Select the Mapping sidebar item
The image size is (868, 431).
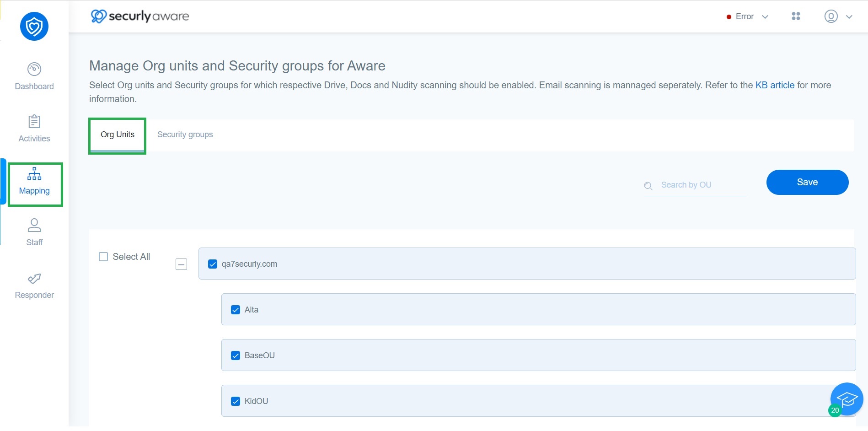tap(34, 181)
